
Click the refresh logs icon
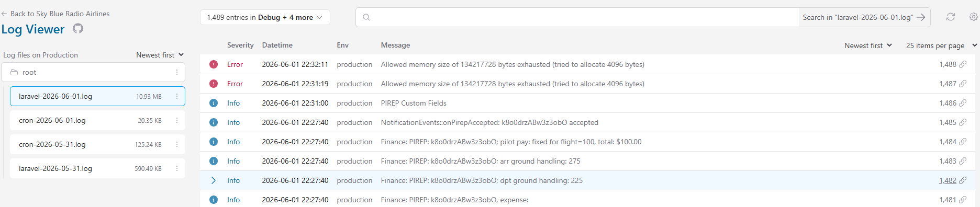(x=951, y=17)
